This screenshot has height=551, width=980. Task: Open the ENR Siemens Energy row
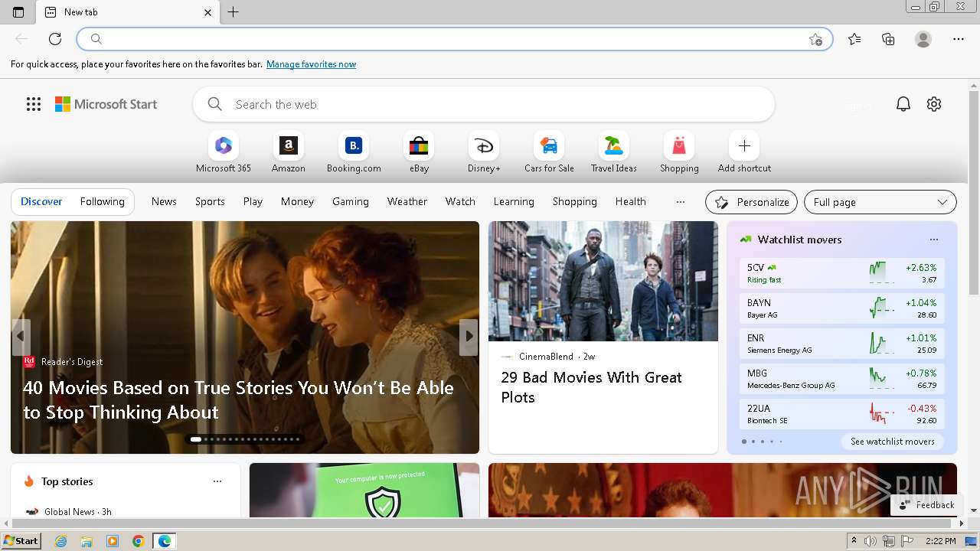pos(842,344)
